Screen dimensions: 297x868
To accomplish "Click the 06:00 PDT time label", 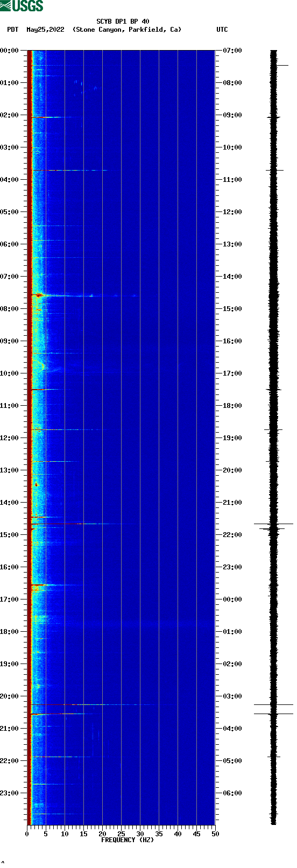I will [x=10, y=244].
